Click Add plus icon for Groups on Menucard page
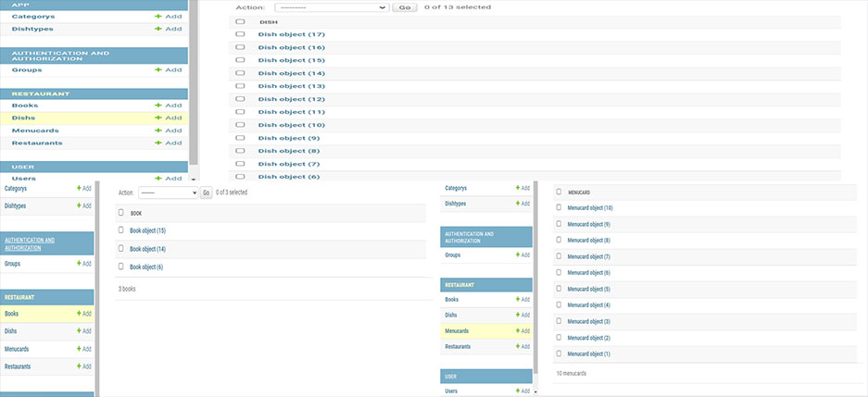Viewport: 868px width, 397px height. pyautogui.click(x=522, y=254)
